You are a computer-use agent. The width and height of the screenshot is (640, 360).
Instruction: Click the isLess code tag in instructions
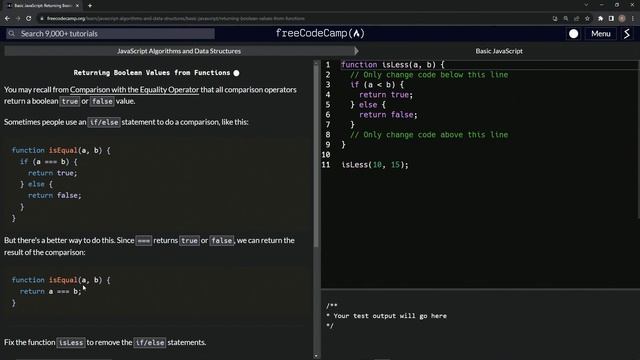71,342
